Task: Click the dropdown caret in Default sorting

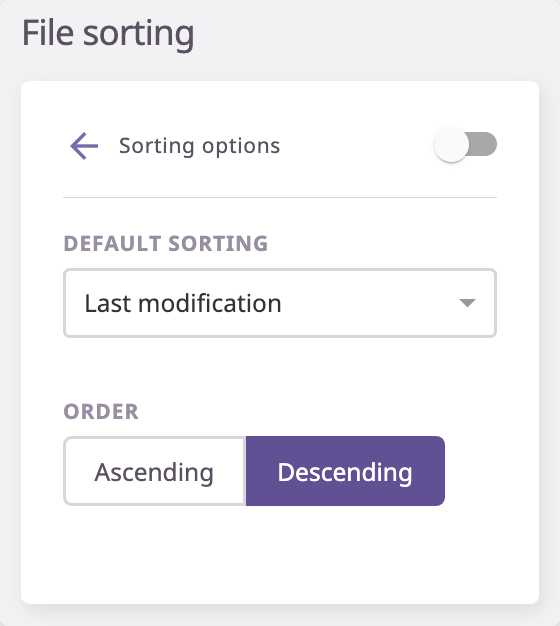Action: [467, 303]
